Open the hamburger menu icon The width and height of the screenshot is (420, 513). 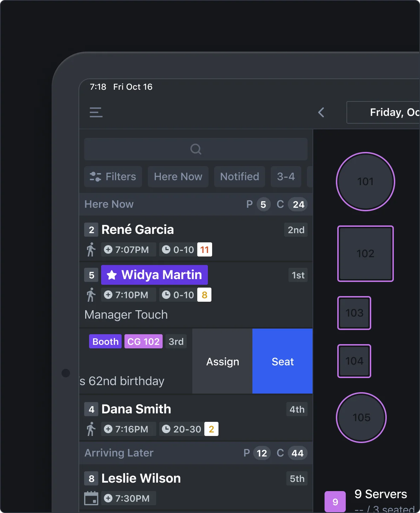96,112
